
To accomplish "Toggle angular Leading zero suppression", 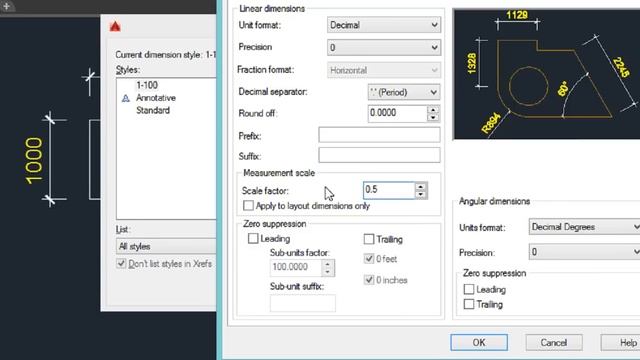I will pyautogui.click(x=469, y=289).
